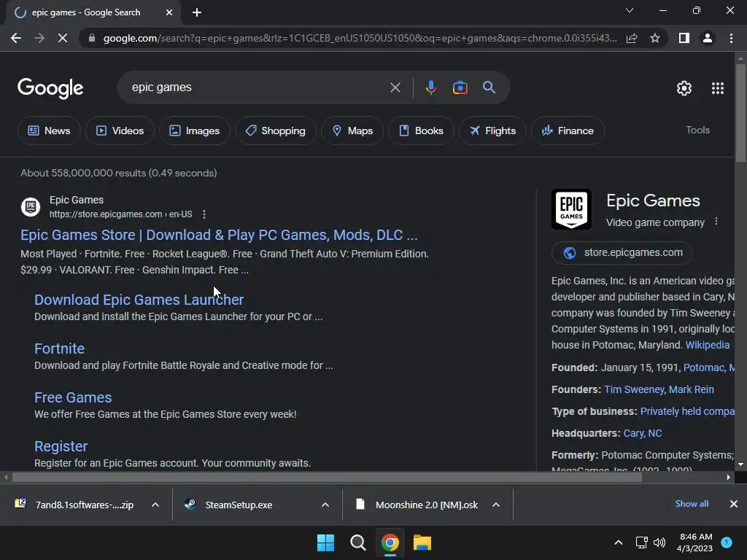Open the tab search dropdown arrow
Image resolution: width=747 pixels, height=560 pixels.
(630, 10)
